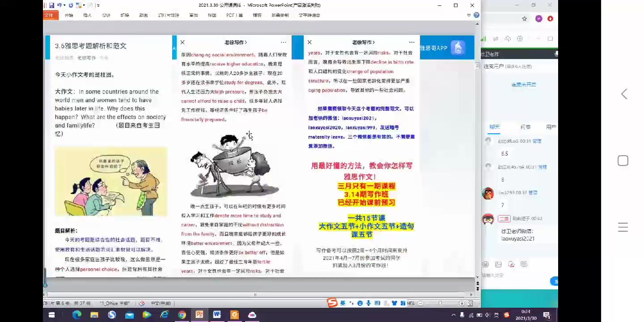Open the more-options dots of middle article
Image resolution: width=644 pixels, height=322 pixels.
tap(284, 42)
